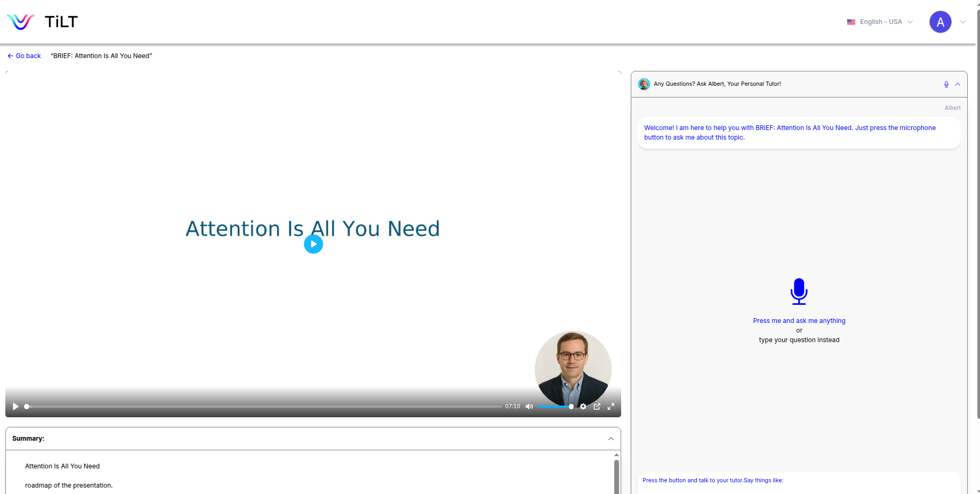Open the English - USA language dropdown
Screen dimensions: 980x494
pyautogui.click(x=880, y=22)
